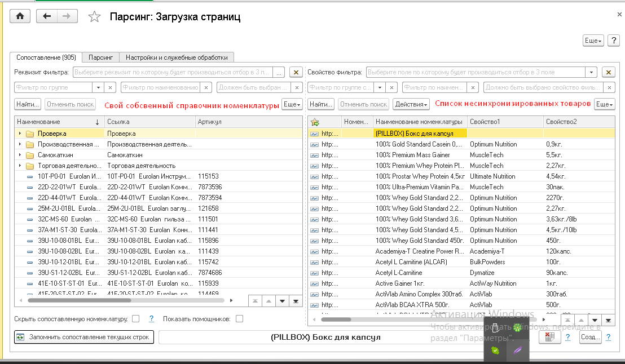Switch to the Парсинг tab
The image size is (625, 364).
pyautogui.click(x=100, y=57)
